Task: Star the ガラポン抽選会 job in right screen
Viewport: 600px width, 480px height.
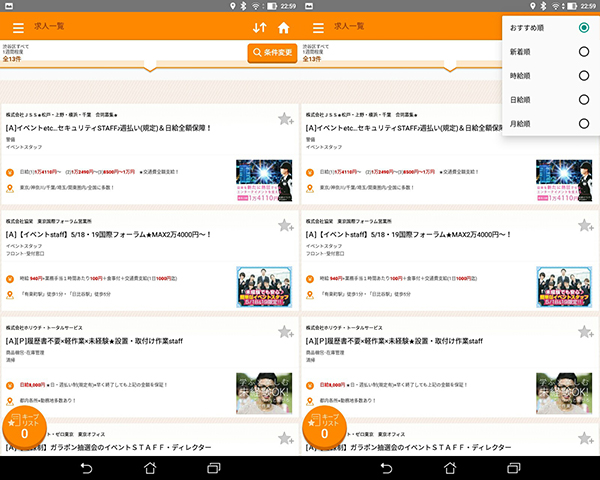Action: (x=585, y=438)
